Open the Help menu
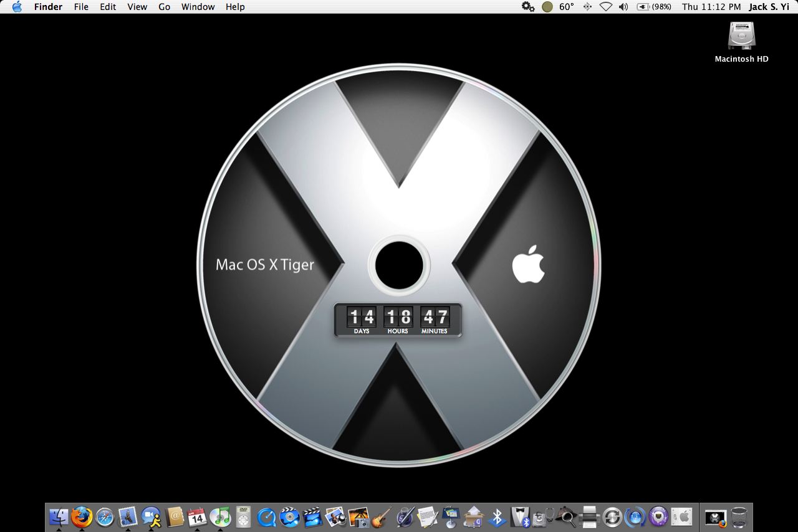The width and height of the screenshot is (798, 532). tap(235, 7)
